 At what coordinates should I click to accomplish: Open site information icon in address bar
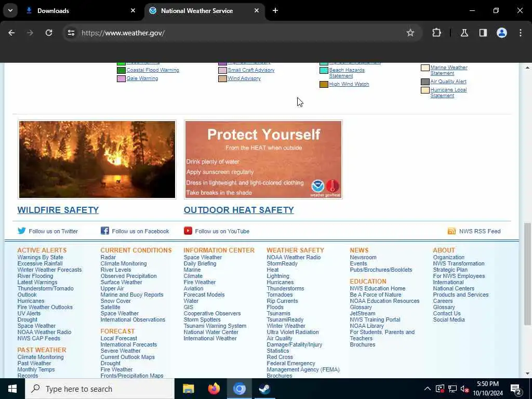(x=71, y=33)
